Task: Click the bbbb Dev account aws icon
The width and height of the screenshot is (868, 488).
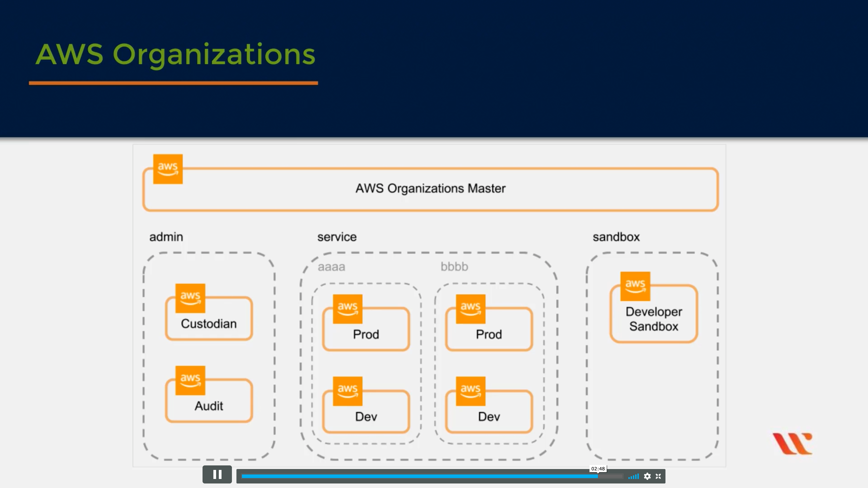Action: tap(470, 391)
